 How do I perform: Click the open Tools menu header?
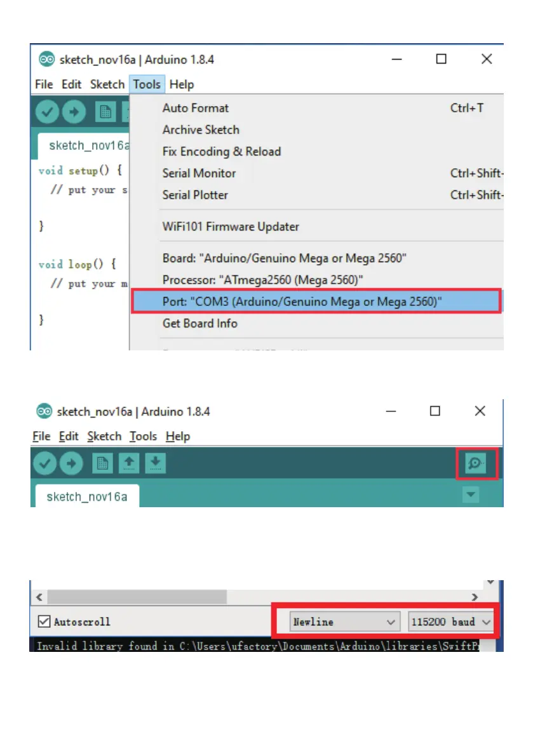(x=147, y=84)
